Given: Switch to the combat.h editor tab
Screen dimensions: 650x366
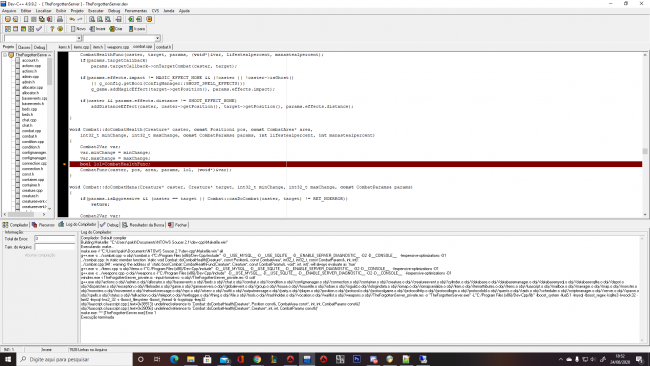Looking at the screenshot, I should [163, 47].
